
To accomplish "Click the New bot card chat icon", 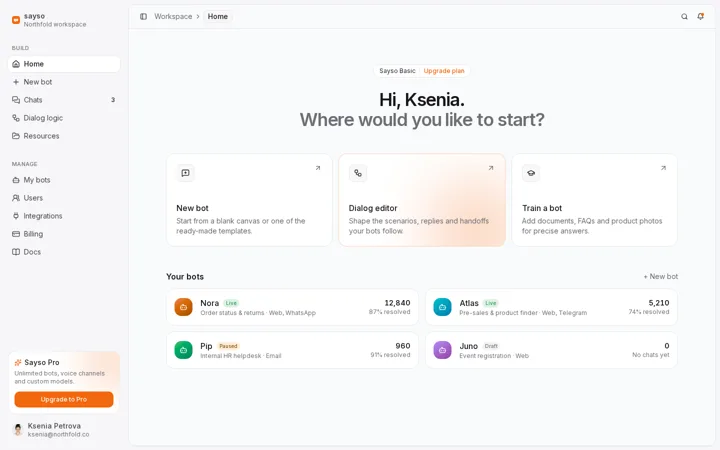I will coord(186,173).
